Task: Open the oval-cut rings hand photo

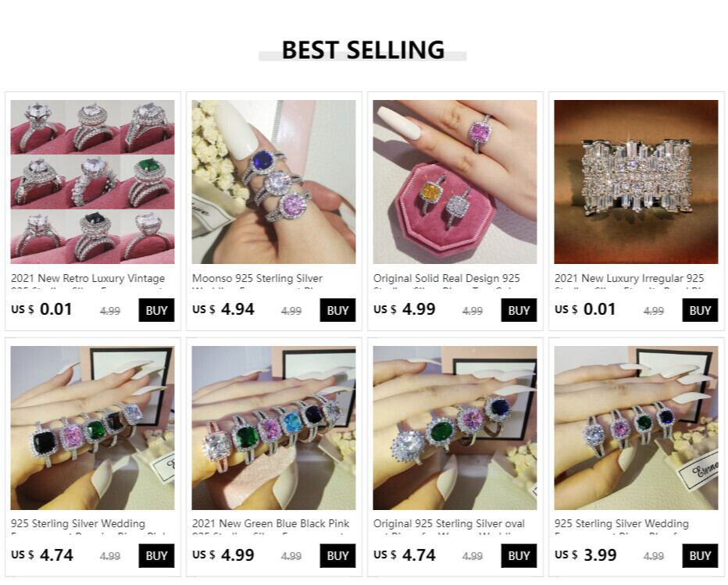Action: (455, 427)
